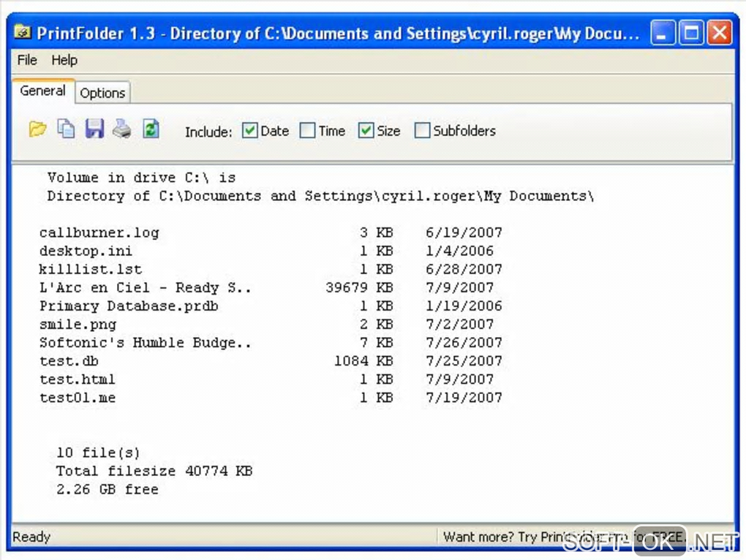Screen dimensions: 746x560
Task: Switch to the Options tab
Action: [x=102, y=93]
